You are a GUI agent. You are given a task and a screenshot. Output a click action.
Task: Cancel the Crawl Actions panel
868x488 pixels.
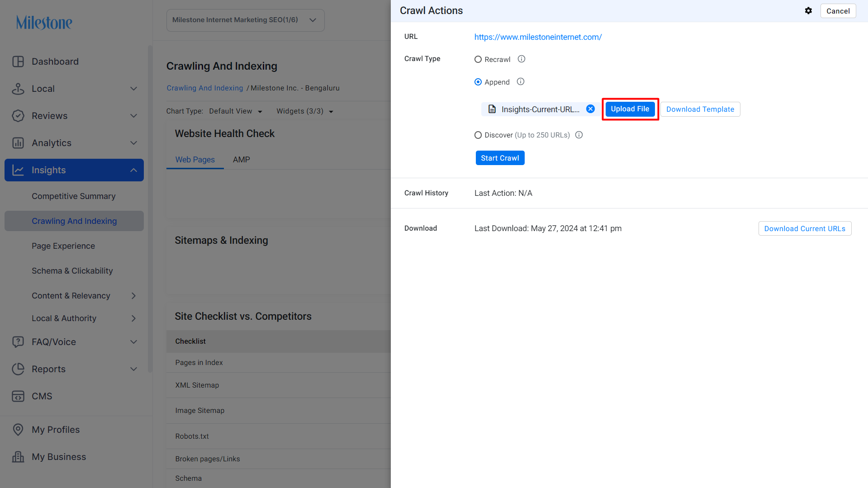point(838,11)
